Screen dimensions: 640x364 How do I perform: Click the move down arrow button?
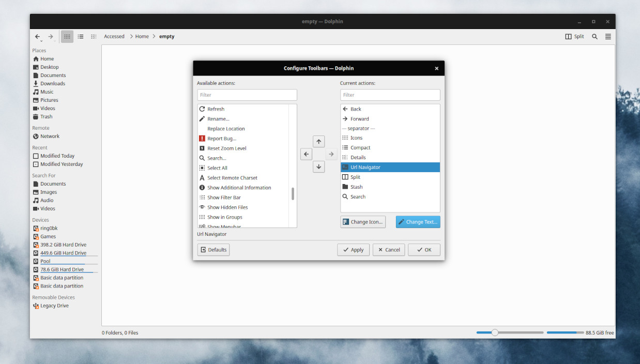coord(319,166)
